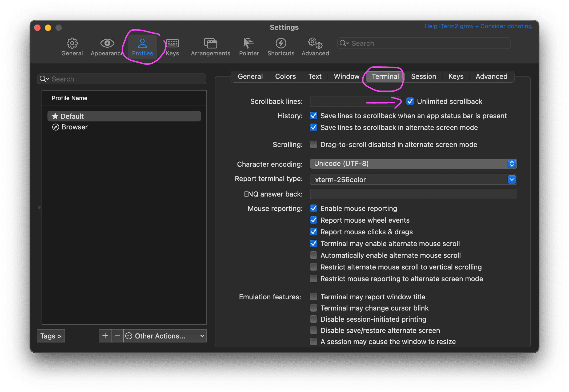Select the Browser profile row
Screen dimensions: 569x392
coord(124,127)
